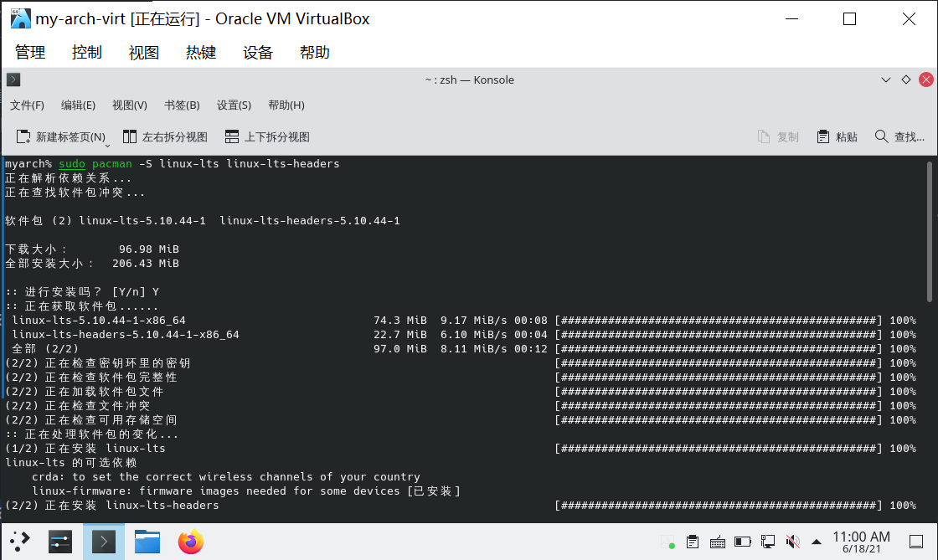Open the File (文件) menu in Konsole
Viewport: 938px width, 560px height.
coord(27,105)
